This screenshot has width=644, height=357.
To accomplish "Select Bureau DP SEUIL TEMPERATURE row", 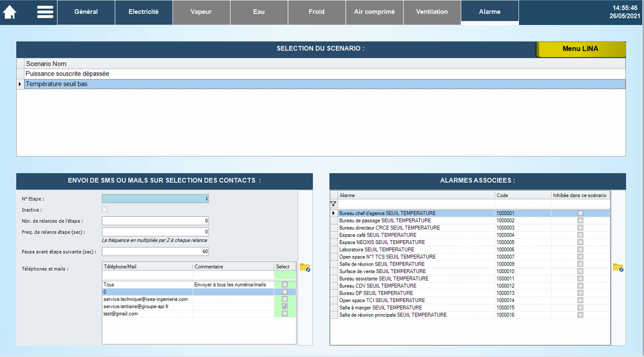I will (x=470, y=293).
